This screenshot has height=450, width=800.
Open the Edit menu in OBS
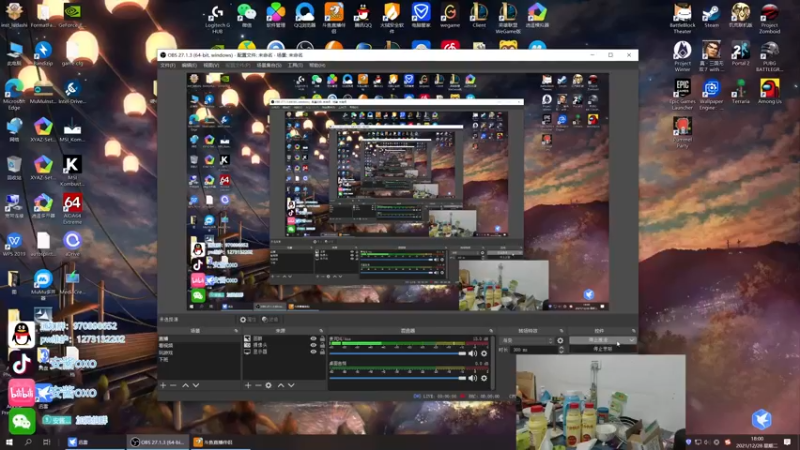pyautogui.click(x=189, y=65)
